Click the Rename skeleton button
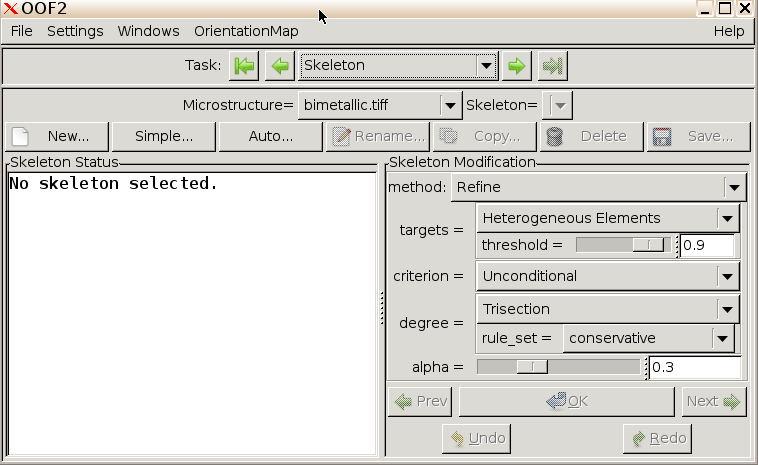 [377, 136]
